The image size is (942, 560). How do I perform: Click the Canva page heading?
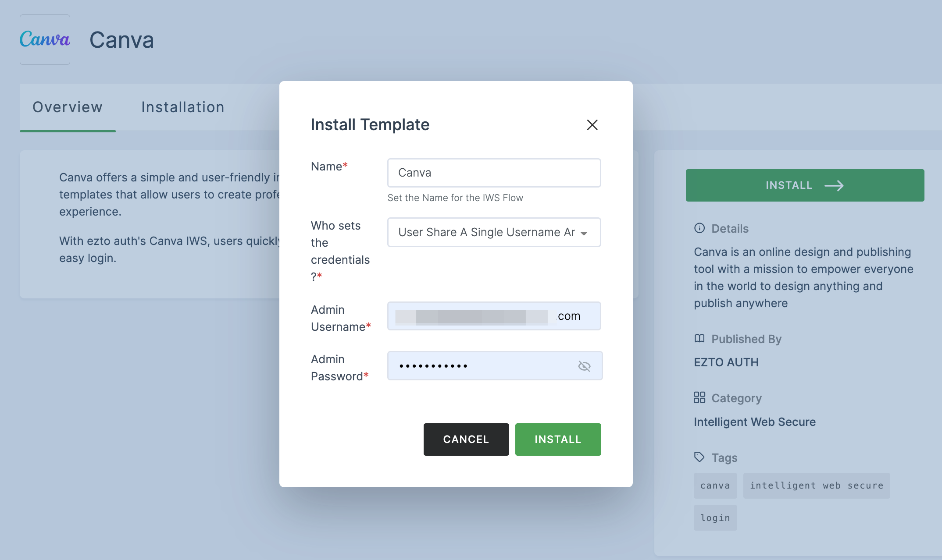click(x=122, y=40)
